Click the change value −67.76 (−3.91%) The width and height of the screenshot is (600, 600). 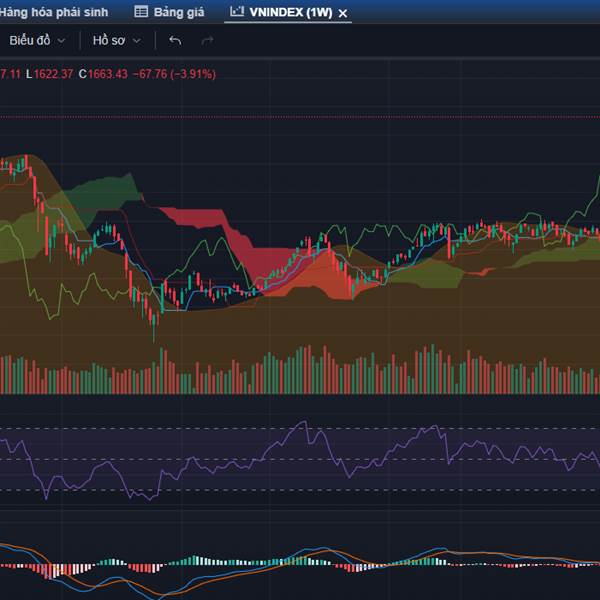(174, 74)
